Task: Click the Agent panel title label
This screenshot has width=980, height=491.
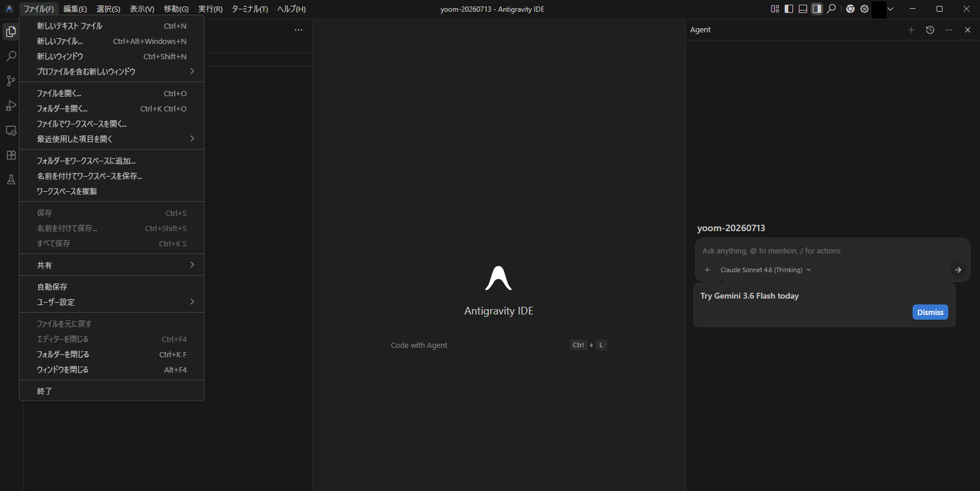Action: pos(700,30)
